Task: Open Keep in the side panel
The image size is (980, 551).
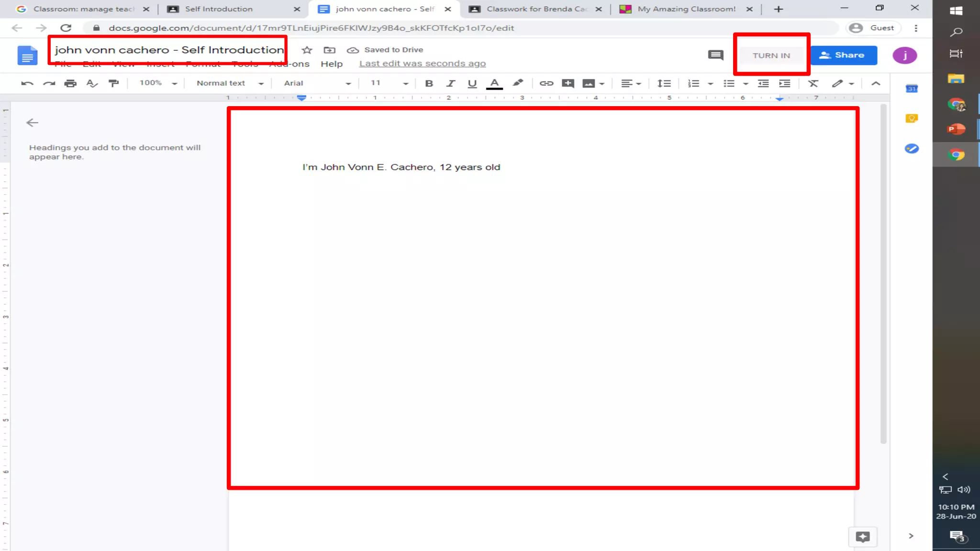Action: (912, 118)
